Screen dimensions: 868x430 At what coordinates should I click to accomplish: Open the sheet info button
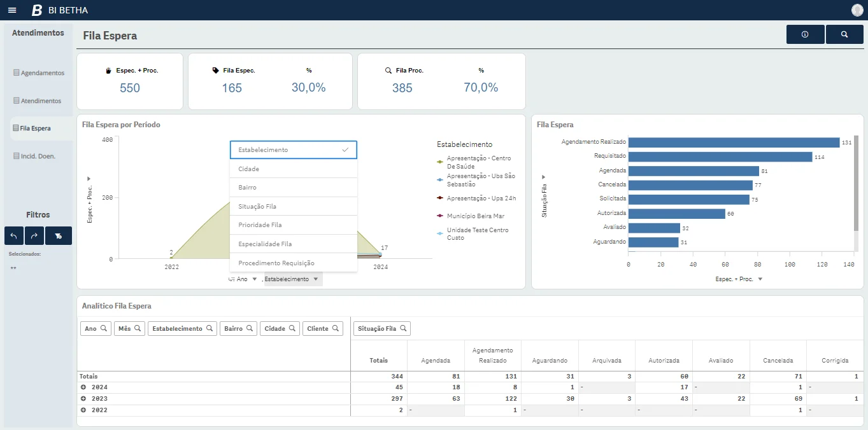click(x=805, y=34)
